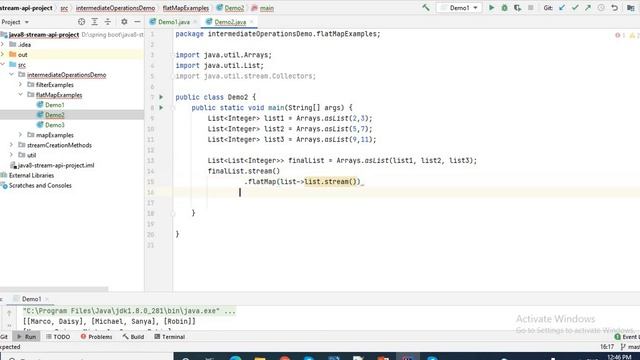Select the Demo2.java editor tab
This screenshot has height=360, width=640.
pos(230,22)
